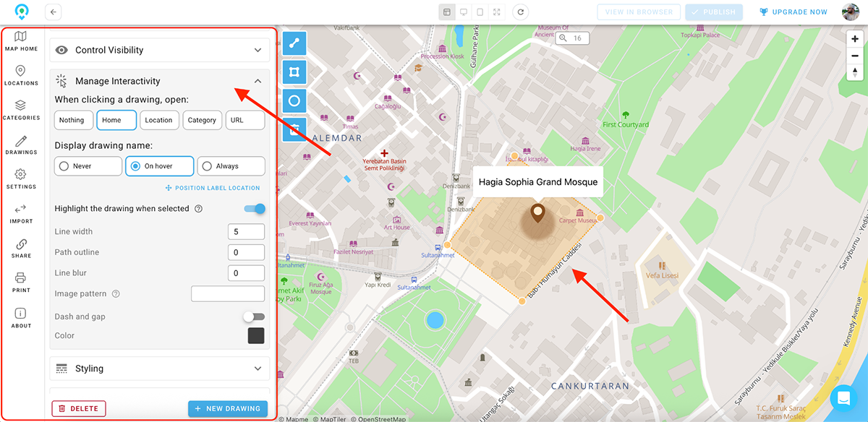The width and height of the screenshot is (868, 422).
Task: Open Map Home view
Action: [x=21, y=41]
